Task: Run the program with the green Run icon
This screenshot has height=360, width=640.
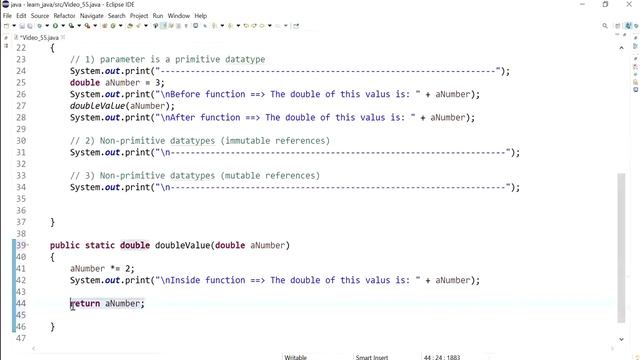Action: click(x=55, y=26)
